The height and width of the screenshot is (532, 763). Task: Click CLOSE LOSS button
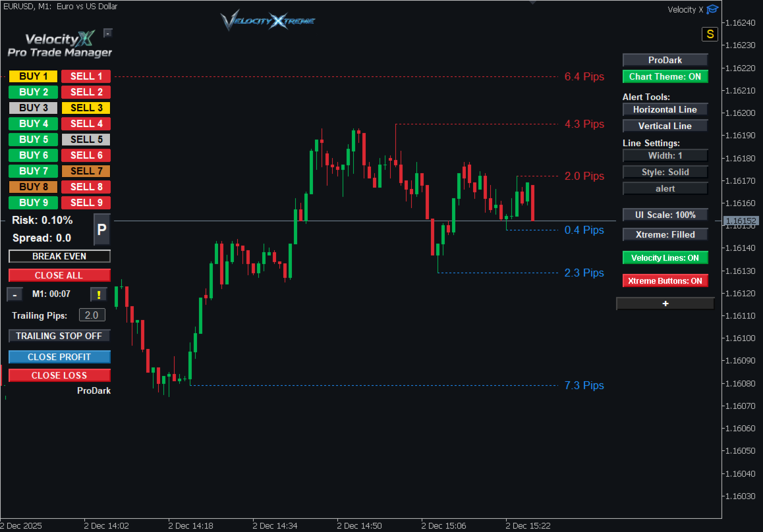coord(59,375)
